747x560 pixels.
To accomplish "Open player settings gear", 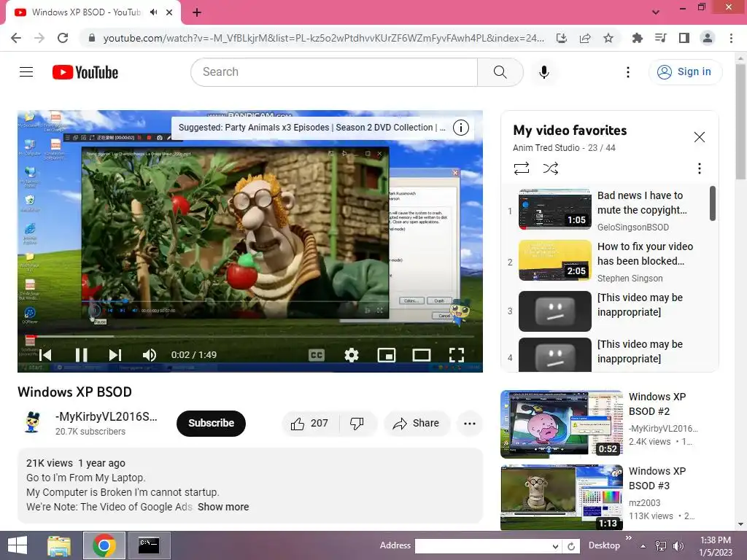I will (x=352, y=355).
